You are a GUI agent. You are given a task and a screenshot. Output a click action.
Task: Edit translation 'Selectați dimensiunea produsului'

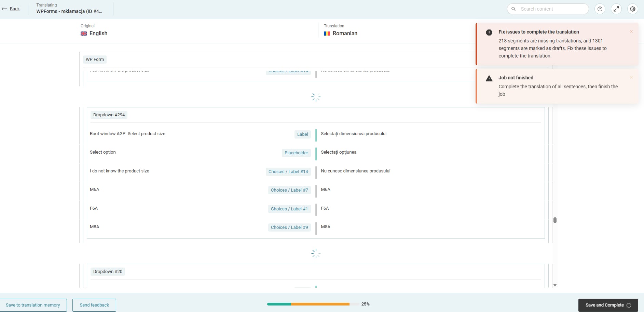click(354, 134)
